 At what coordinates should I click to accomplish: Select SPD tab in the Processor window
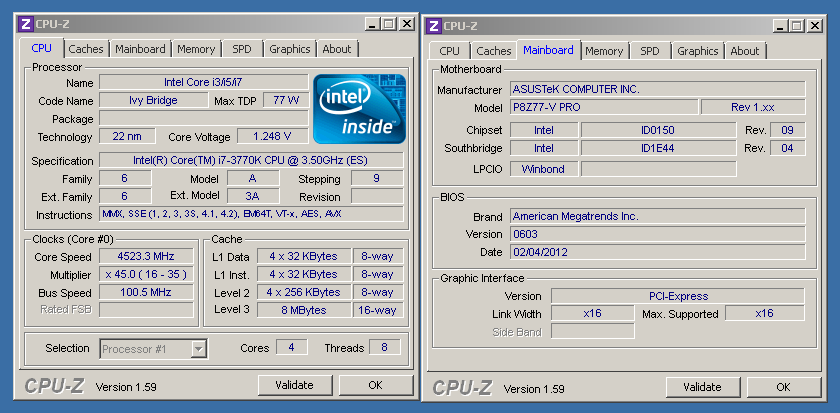242,49
